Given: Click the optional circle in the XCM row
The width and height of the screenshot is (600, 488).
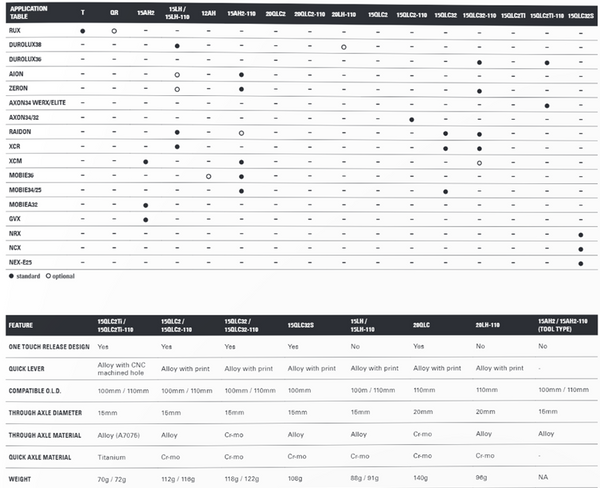Looking at the screenshot, I should pyautogui.click(x=480, y=162).
